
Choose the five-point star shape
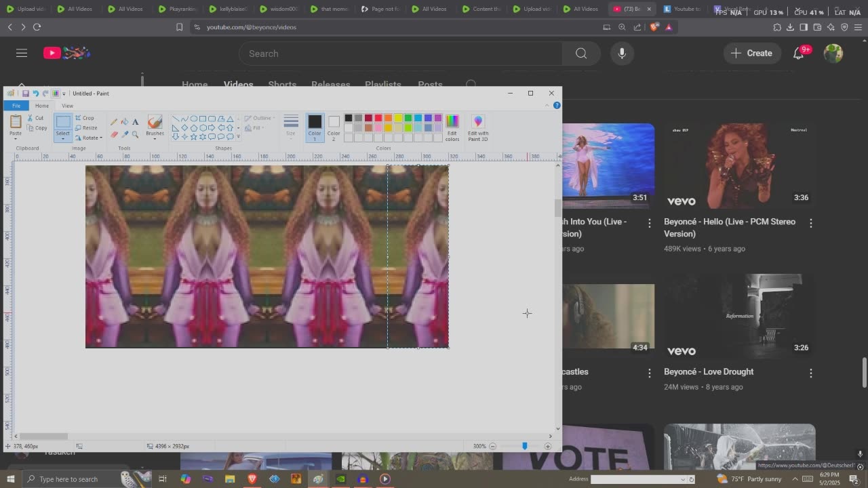click(194, 136)
